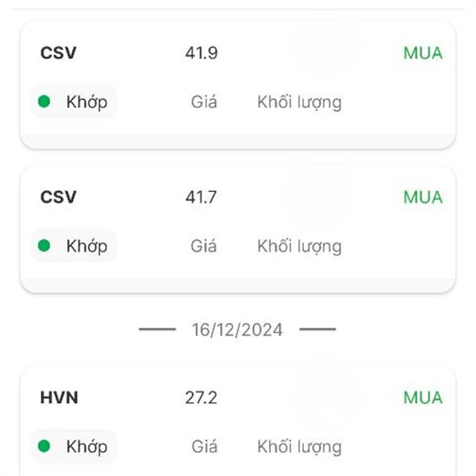Open CSV stock symbol at 41.9
Image resolution: width=476 pixels, height=476 pixels.
coord(58,53)
